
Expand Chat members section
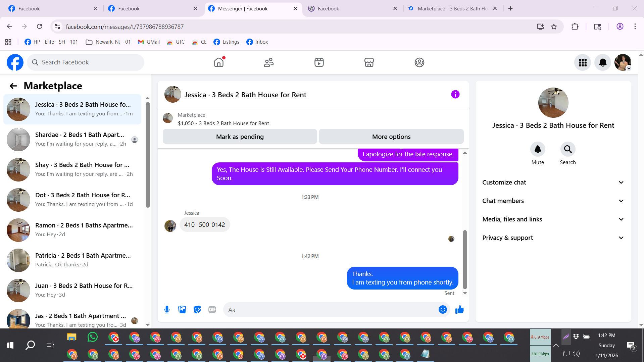(x=553, y=201)
